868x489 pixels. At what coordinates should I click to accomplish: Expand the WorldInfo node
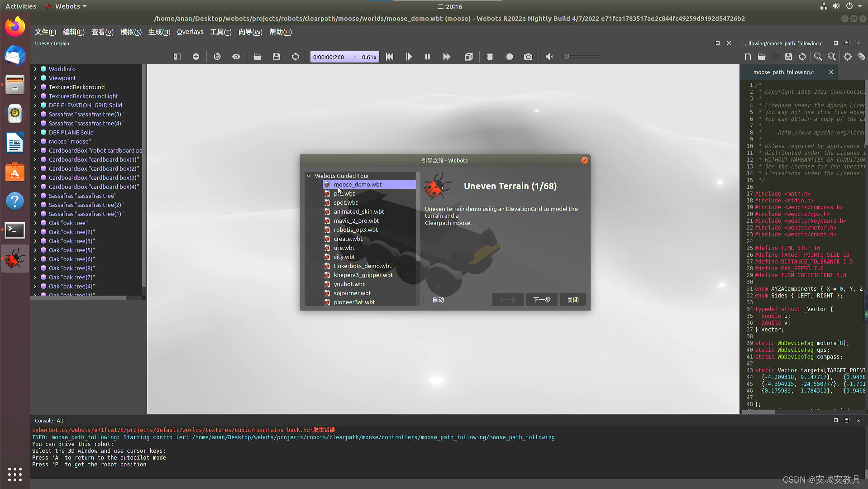(35, 69)
